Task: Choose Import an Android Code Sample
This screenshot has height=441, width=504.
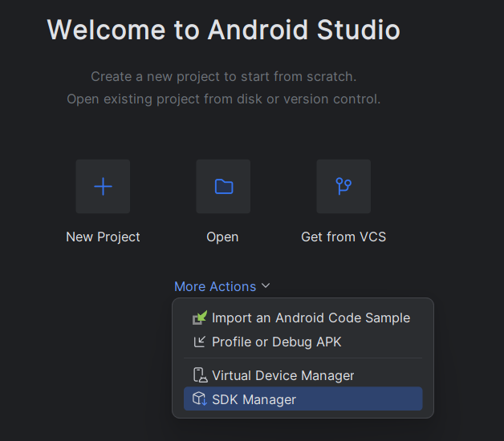Action: (303, 318)
